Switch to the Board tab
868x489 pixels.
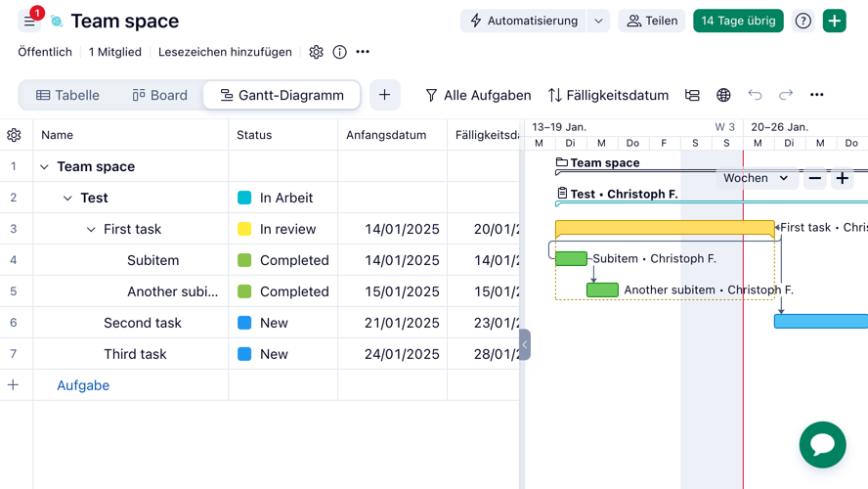159,95
